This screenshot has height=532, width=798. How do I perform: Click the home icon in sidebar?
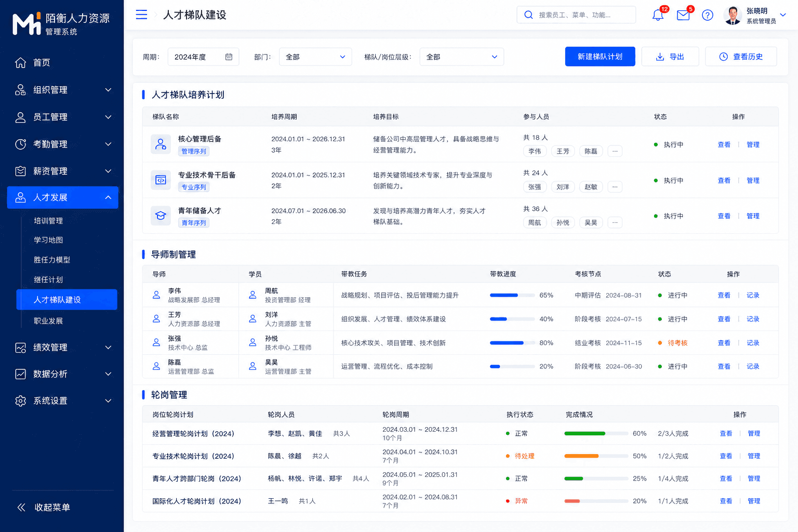20,62
